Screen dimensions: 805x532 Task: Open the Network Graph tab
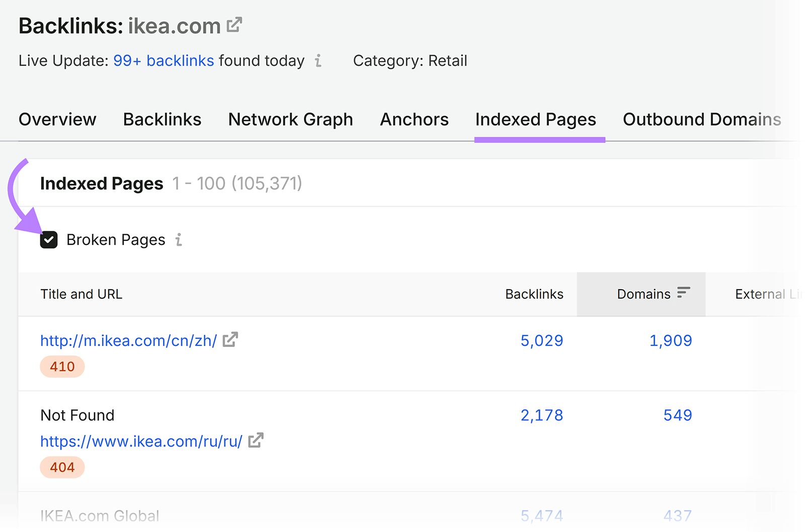pos(290,120)
